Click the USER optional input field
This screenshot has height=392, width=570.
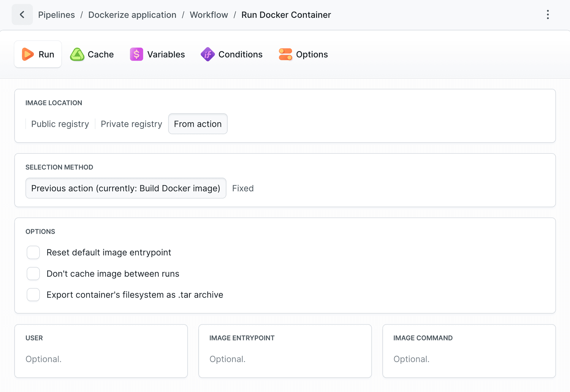pos(101,359)
